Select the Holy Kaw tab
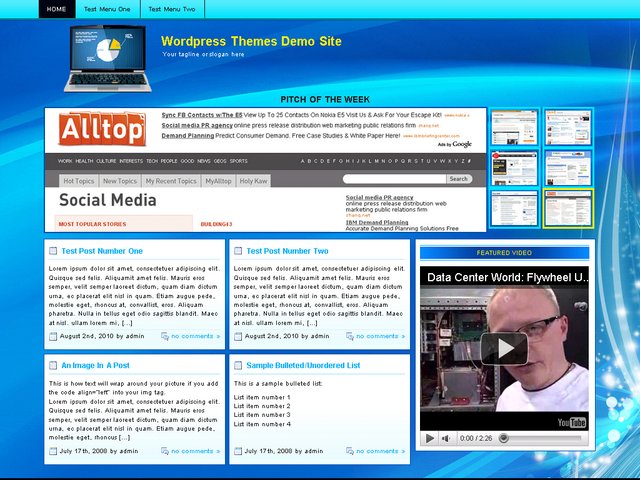 253,181
